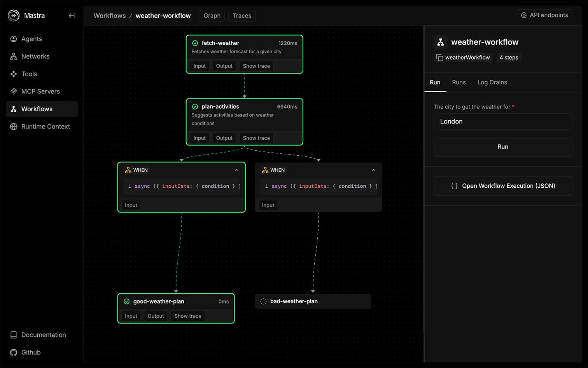Click the API endpoints icon
The image size is (588, 368).
524,15
